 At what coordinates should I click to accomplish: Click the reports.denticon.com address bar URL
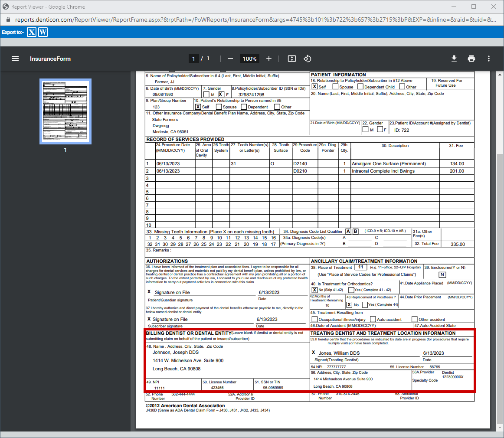pos(255,20)
